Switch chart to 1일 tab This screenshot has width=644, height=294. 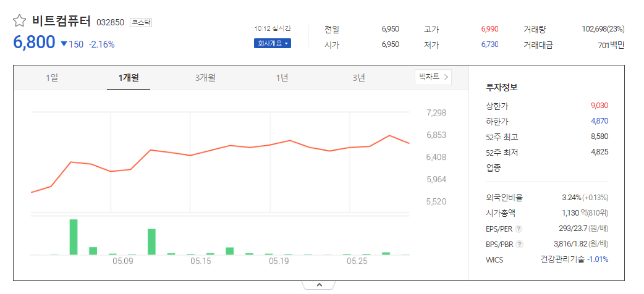click(52, 78)
